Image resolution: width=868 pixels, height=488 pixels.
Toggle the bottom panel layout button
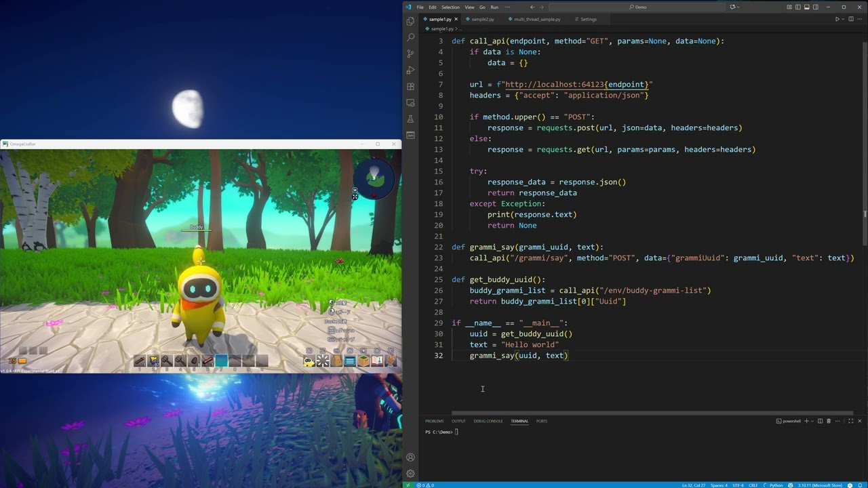point(806,7)
